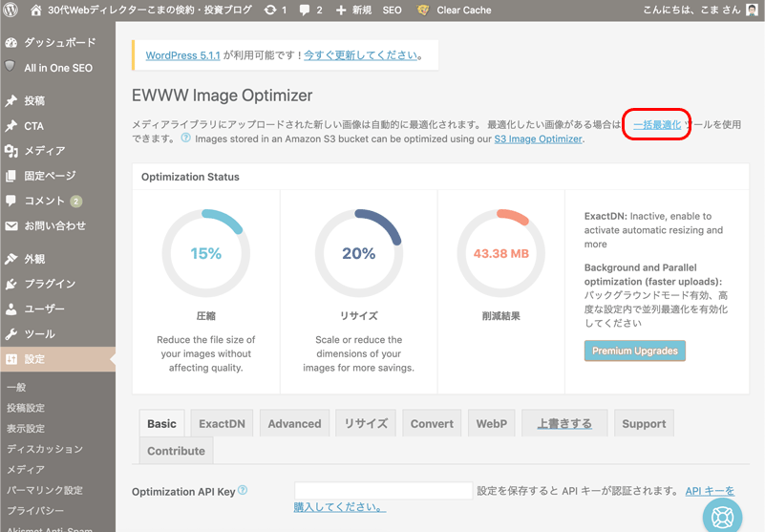
Task: Open the 一括最適化 link
Action: (x=657, y=124)
